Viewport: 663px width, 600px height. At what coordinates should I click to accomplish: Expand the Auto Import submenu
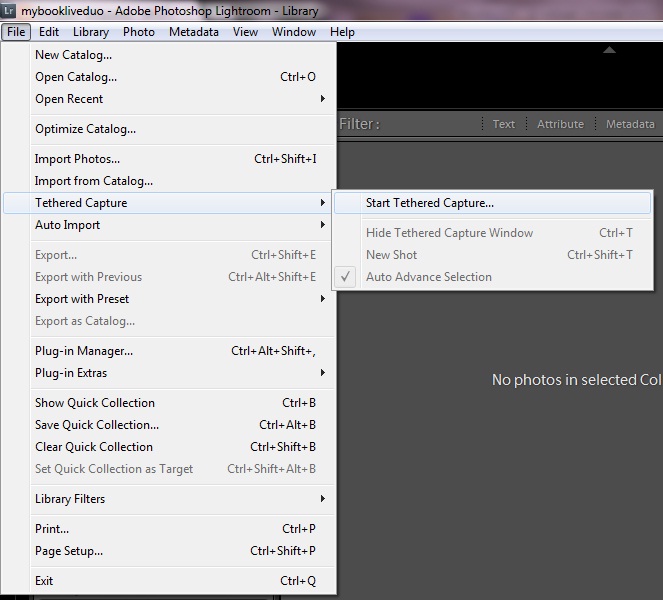click(x=169, y=225)
